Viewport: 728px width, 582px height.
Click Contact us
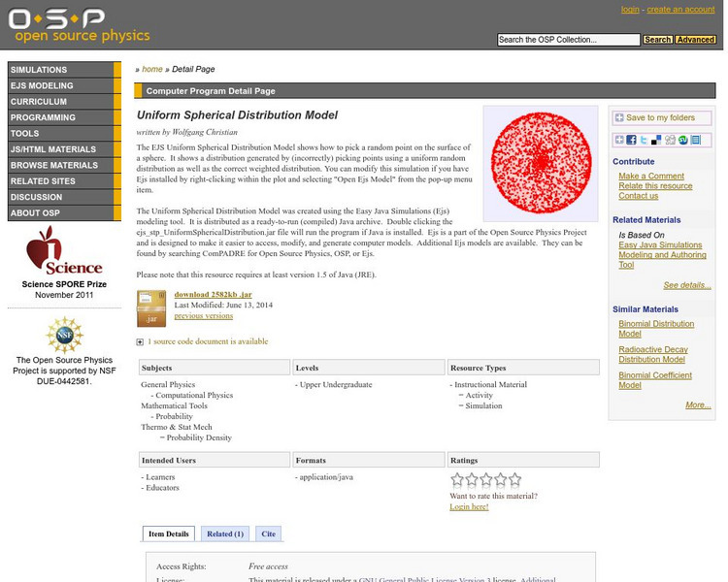pyautogui.click(x=638, y=196)
